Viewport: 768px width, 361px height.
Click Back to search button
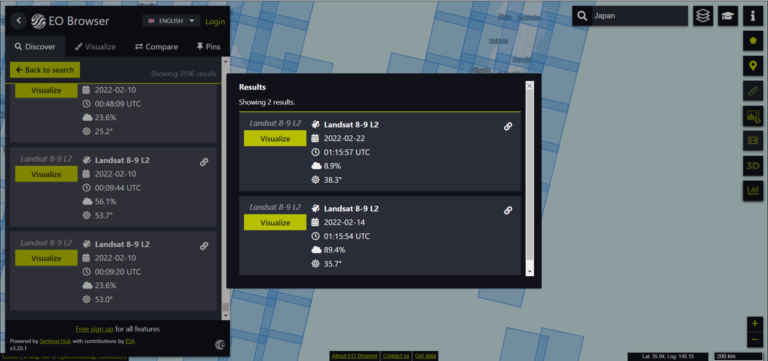pyautogui.click(x=45, y=70)
